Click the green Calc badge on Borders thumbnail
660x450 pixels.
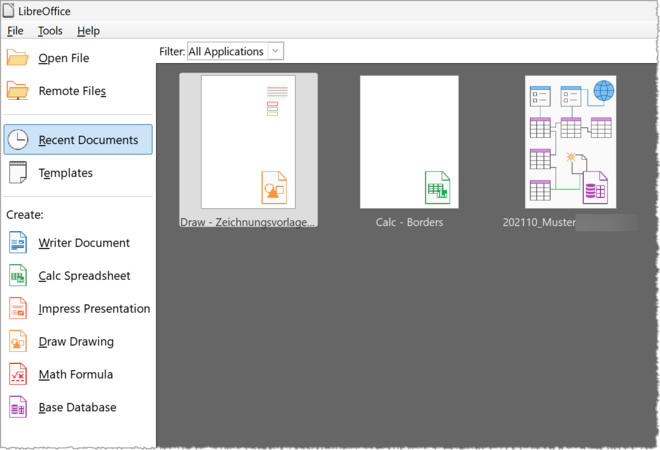(x=437, y=187)
